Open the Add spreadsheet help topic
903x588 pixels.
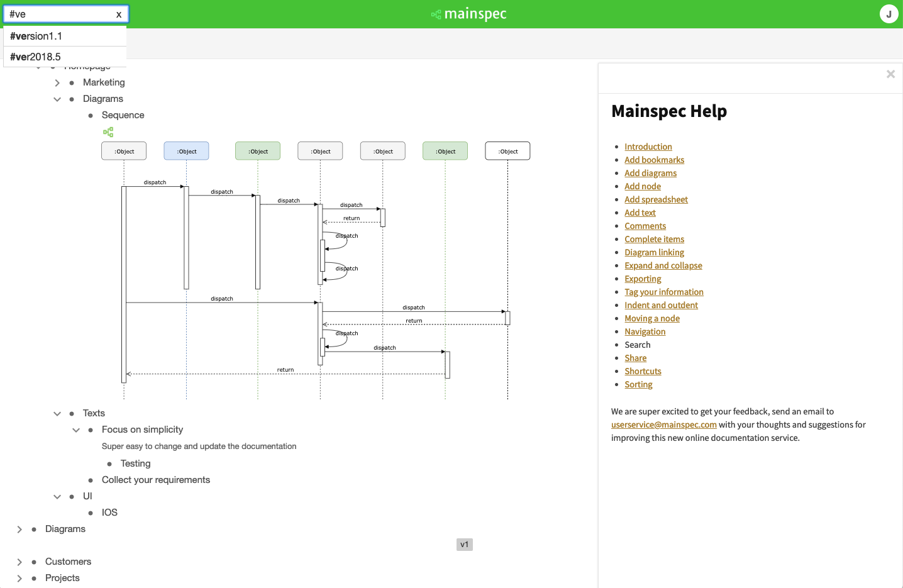656,199
